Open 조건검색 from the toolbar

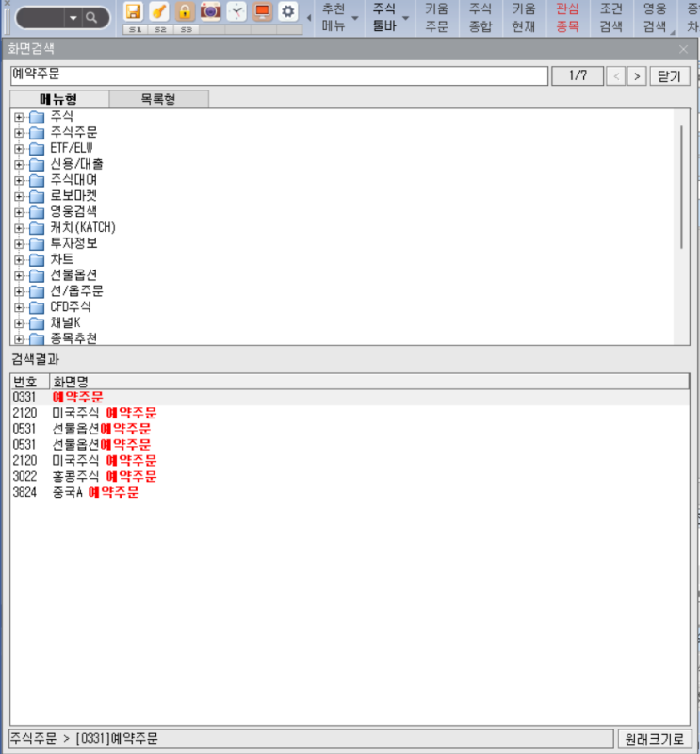(611, 18)
